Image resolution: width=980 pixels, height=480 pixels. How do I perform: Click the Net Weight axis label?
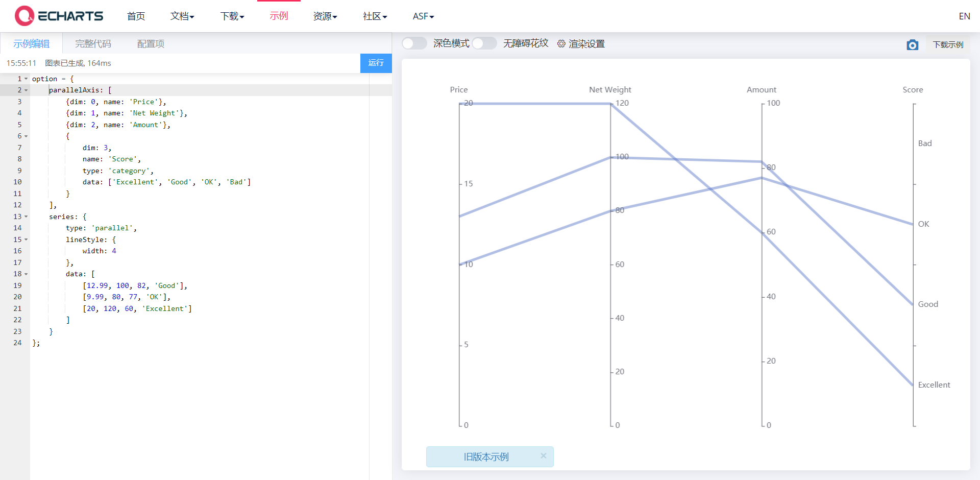click(610, 90)
